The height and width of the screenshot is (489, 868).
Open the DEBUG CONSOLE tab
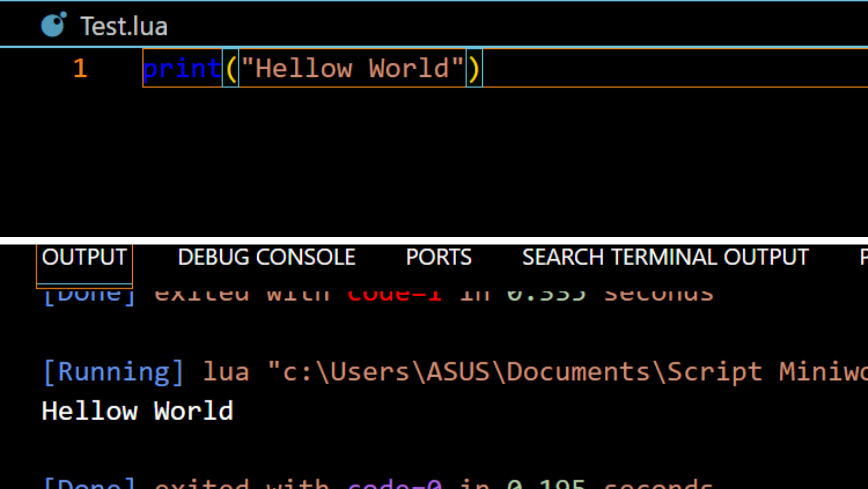pyautogui.click(x=266, y=257)
